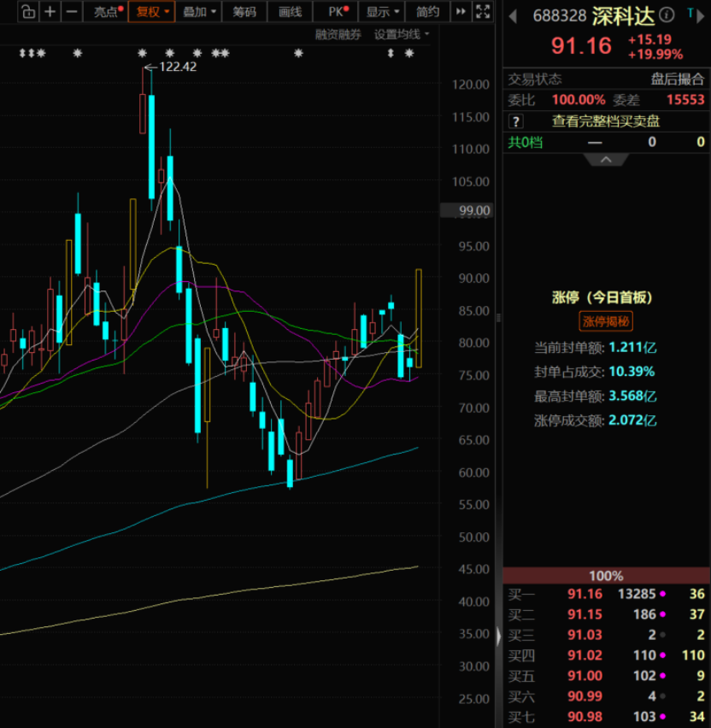
Task: Click the 封单占成交 10.39% value
Action: [632, 372]
